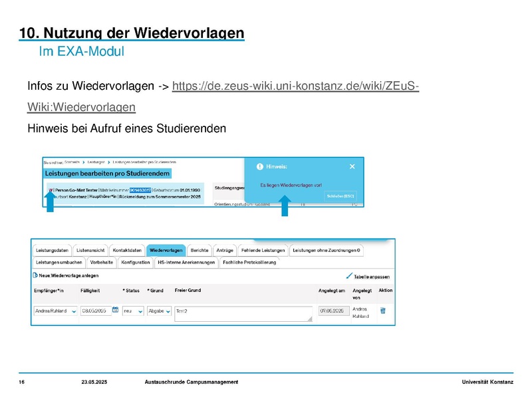Click the Fälligkeit date field

tap(96, 311)
